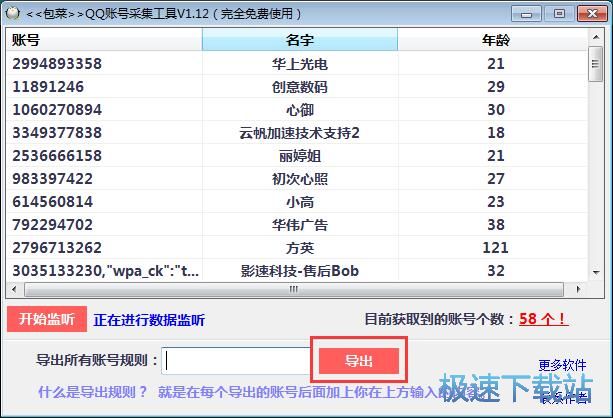Click scroll left arrow of horizontal scrollbar
Image resolution: width=613 pixels, height=418 pixels.
click(x=14, y=289)
